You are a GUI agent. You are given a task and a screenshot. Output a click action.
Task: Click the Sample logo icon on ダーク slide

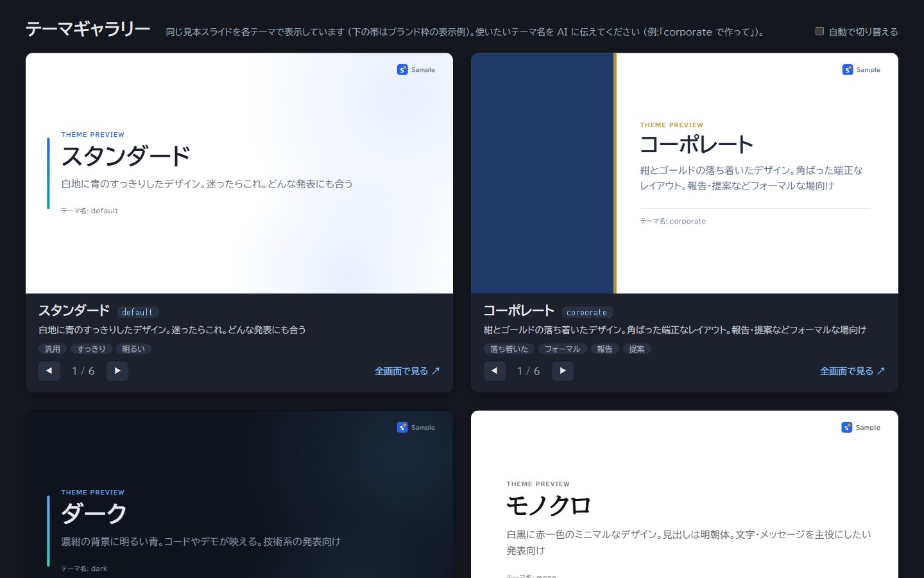402,427
